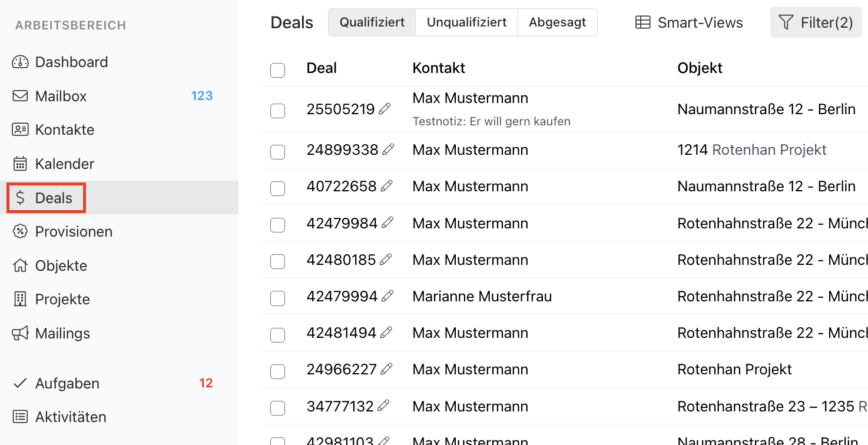Click the Kalender calendar icon
This screenshot has width=868, height=445.
20,164
